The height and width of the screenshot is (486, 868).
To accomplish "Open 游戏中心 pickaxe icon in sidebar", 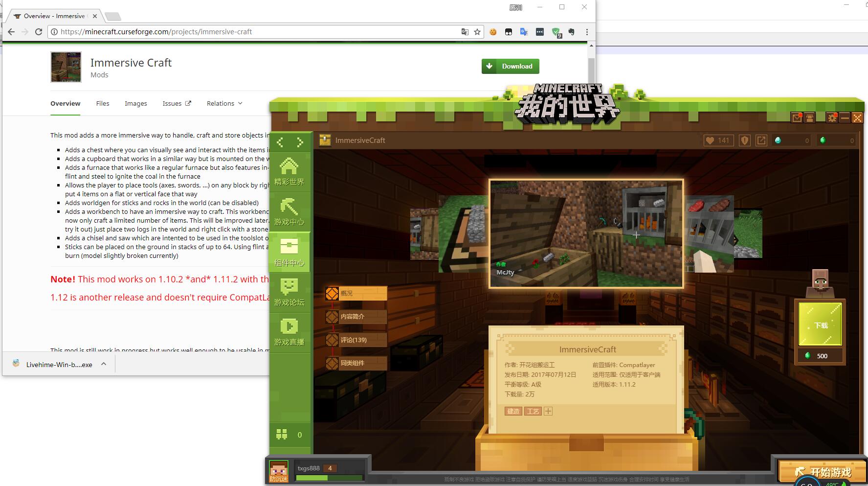I will (289, 211).
